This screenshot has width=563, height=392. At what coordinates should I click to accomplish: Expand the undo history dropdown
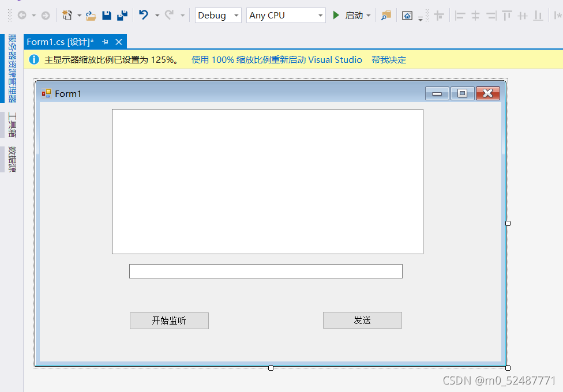[157, 16]
